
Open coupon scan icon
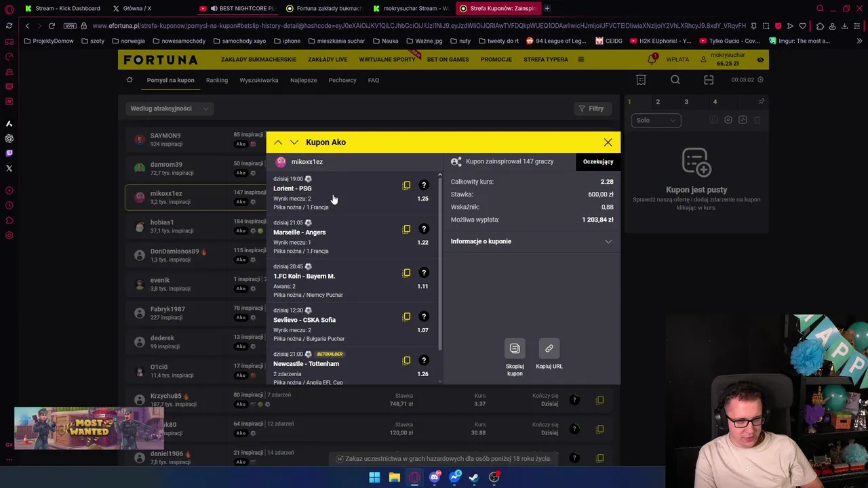pos(709,80)
